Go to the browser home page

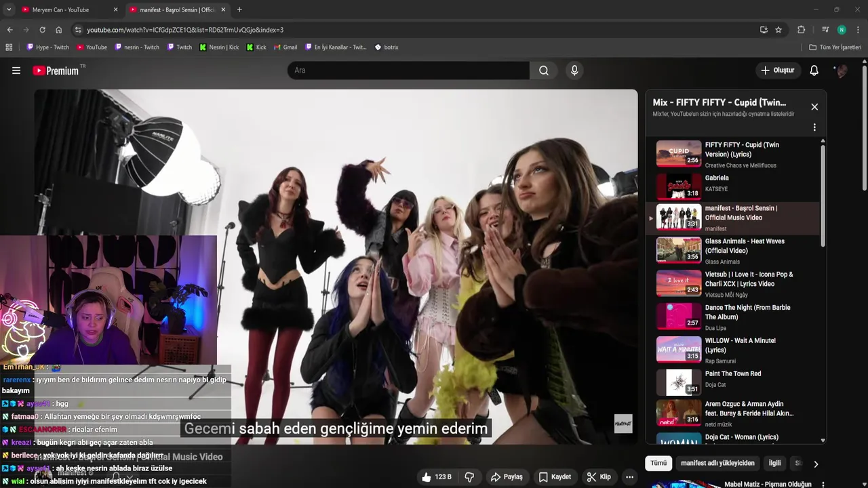pyautogui.click(x=58, y=30)
